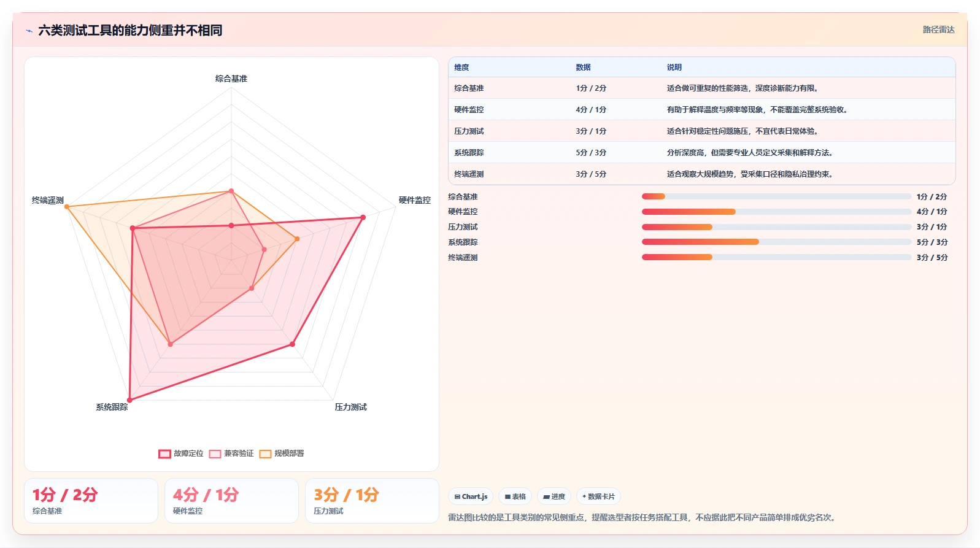980x548 pixels.
Task: Open the 3分 / 1分 压力测试 stat card
Action: [x=372, y=501]
